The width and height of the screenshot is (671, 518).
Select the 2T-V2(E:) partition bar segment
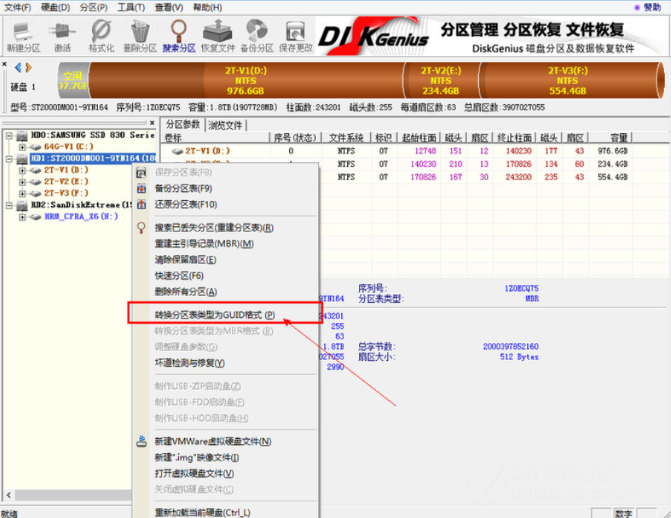point(441,80)
